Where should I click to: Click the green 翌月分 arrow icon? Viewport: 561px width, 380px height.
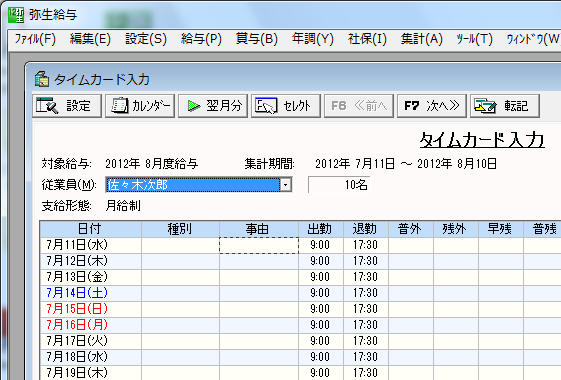[x=194, y=106]
